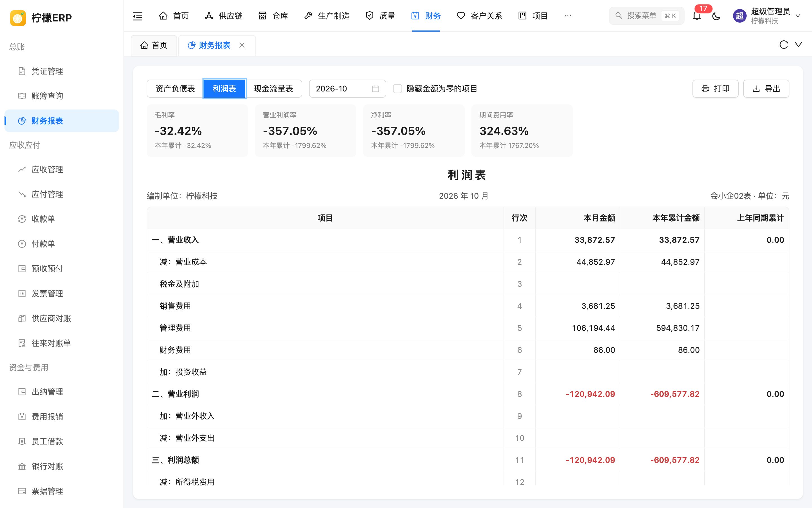Open 客户关系 top menu
This screenshot has height=508, width=812.
(479, 16)
